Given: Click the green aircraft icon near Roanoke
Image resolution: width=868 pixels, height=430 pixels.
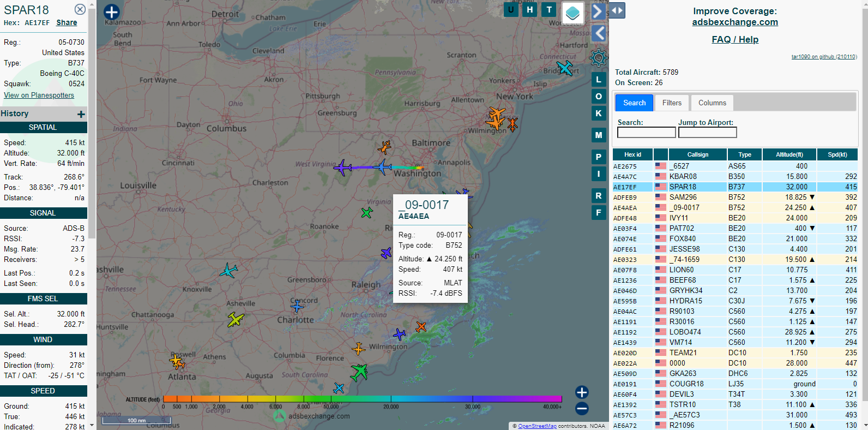Looking at the screenshot, I should pyautogui.click(x=367, y=212).
